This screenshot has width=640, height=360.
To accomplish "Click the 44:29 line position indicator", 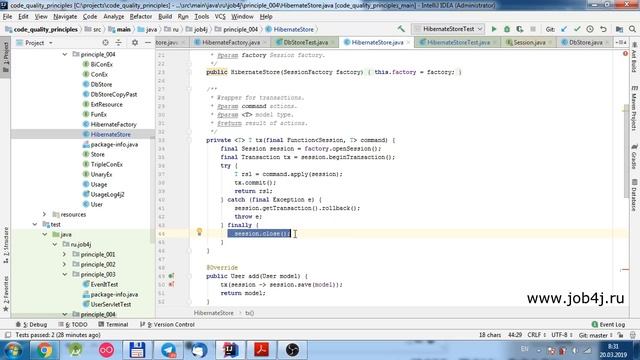I will (515, 335).
